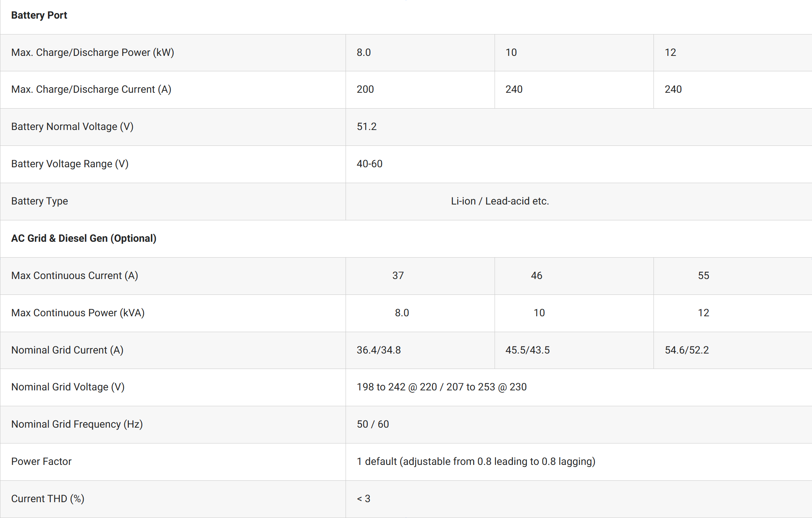The image size is (812, 518).
Task: Click the 36.4/34.8 nominal grid current cell
Action: pos(378,350)
